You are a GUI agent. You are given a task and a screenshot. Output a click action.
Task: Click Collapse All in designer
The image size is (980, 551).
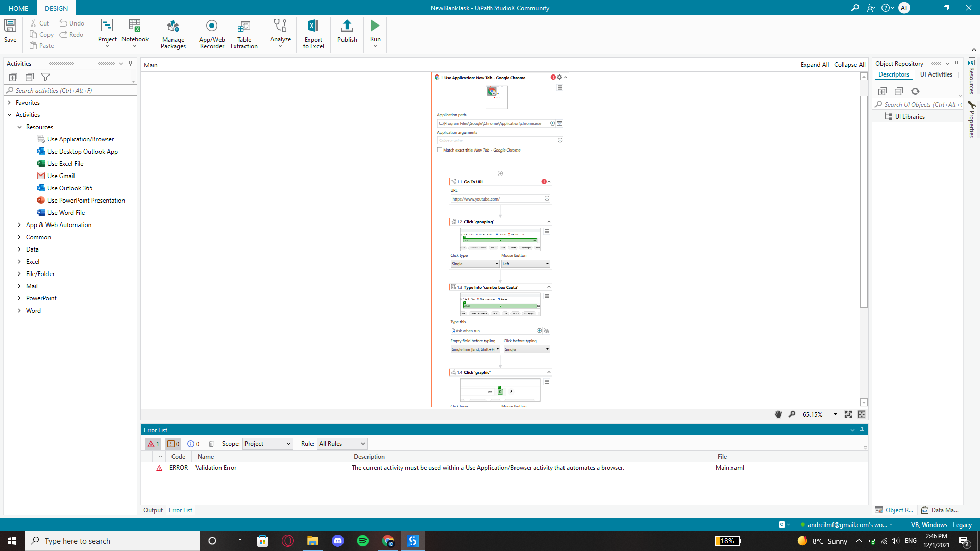point(849,65)
